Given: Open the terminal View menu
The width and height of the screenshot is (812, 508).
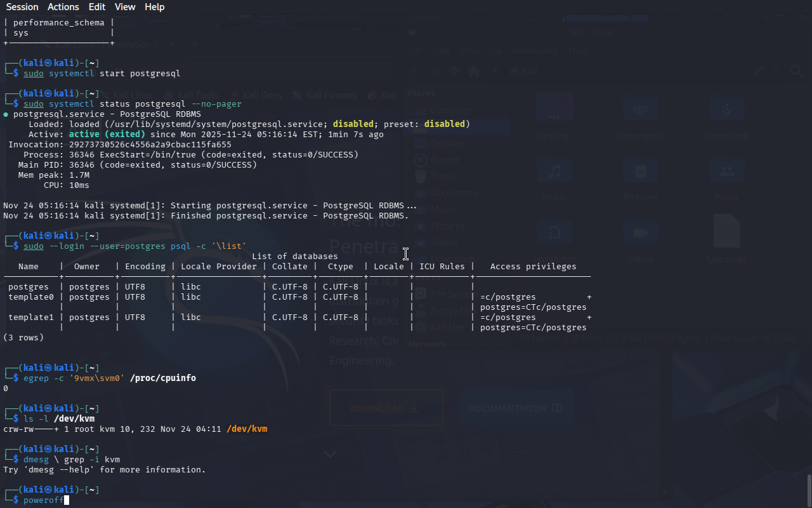Looking at the screenshot, I should (x=125, y=7).
